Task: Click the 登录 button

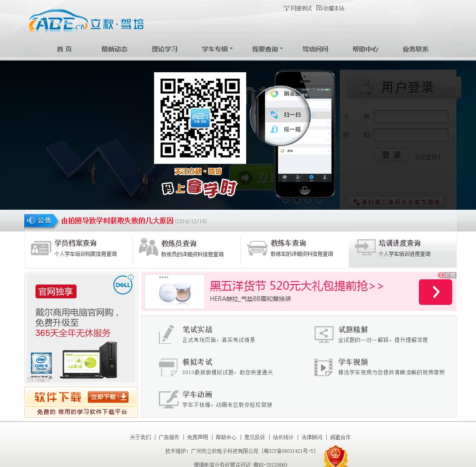Action: [x=391, y=155]
